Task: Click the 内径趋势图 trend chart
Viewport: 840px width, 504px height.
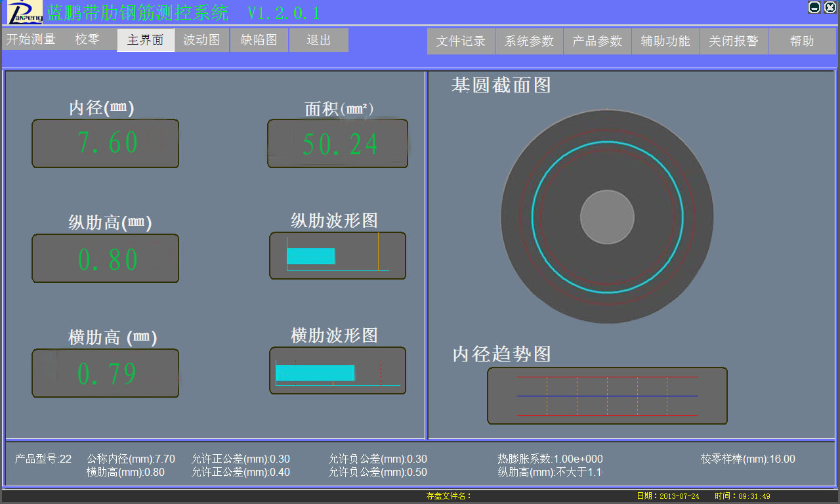Action: click(x=607, y=396)
